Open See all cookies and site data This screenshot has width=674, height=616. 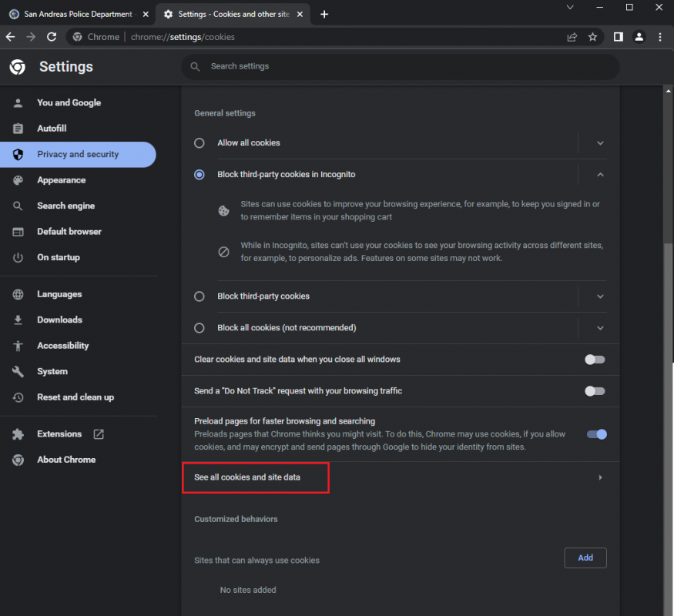click(x=401, y=477)
